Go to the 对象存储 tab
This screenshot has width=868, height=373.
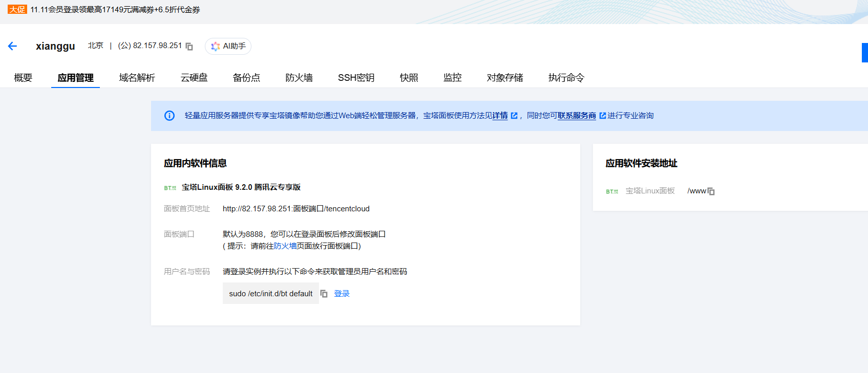point(505,78)
